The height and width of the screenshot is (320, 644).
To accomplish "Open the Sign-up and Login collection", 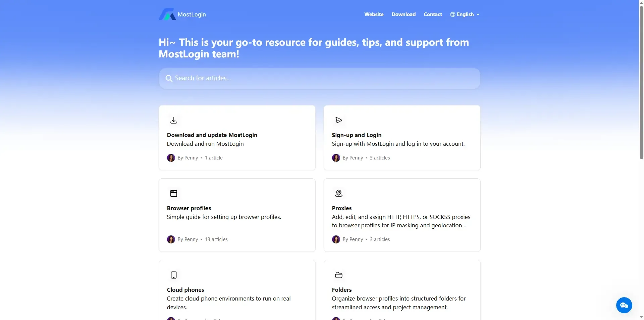I will pyautogui.click(x=357, y=135).
